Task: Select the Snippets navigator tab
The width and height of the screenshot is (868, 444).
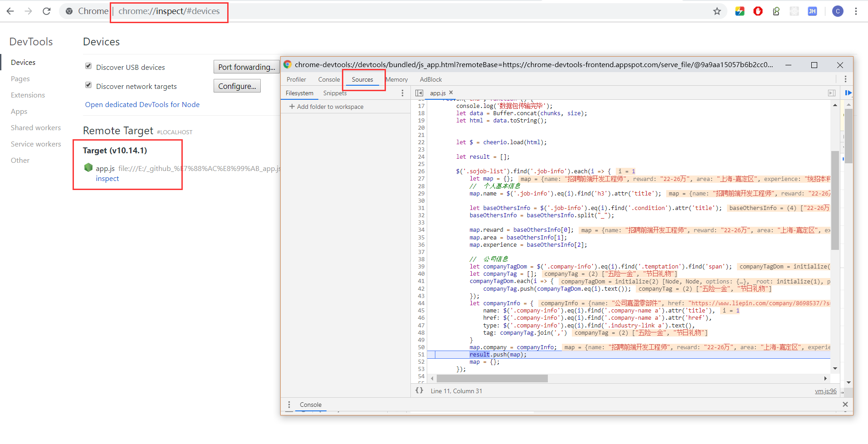Action: click(x=335, y=93)
